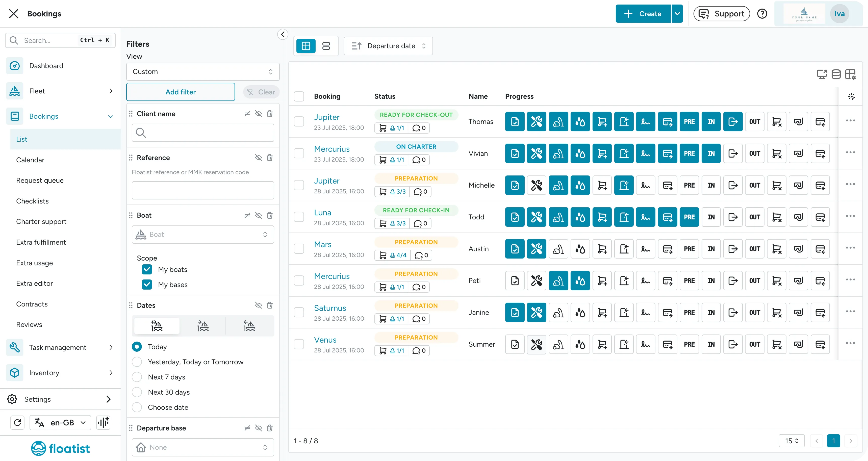The width and height of the screenshot is (868, 461).
Task: Select the Choose date radio option
Action: tap(137, 407)
